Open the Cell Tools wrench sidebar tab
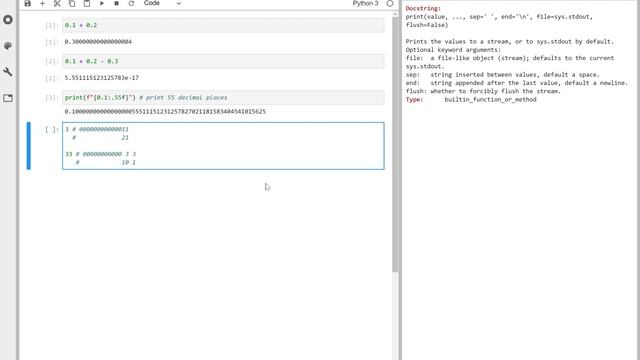This screenshot has height=360, width=640. click(x=8, y=72)
